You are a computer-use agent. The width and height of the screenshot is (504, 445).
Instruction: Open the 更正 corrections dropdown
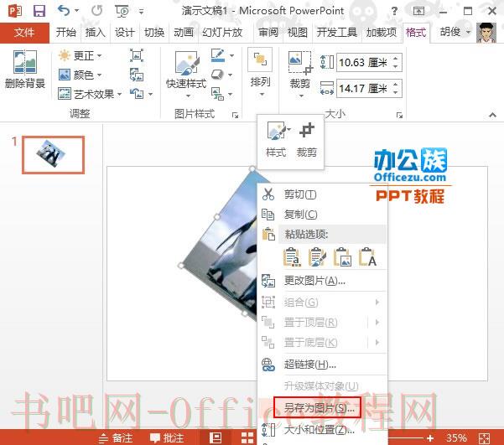tap(80, 56)
